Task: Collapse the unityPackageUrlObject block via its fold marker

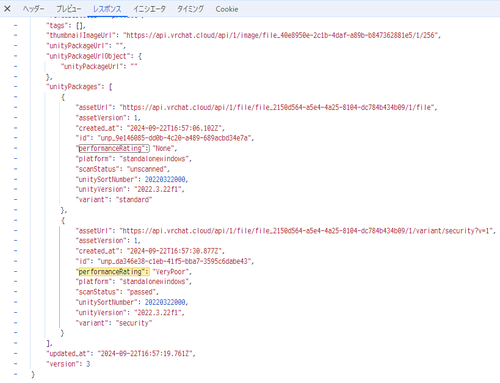Action: click(15, 56)
